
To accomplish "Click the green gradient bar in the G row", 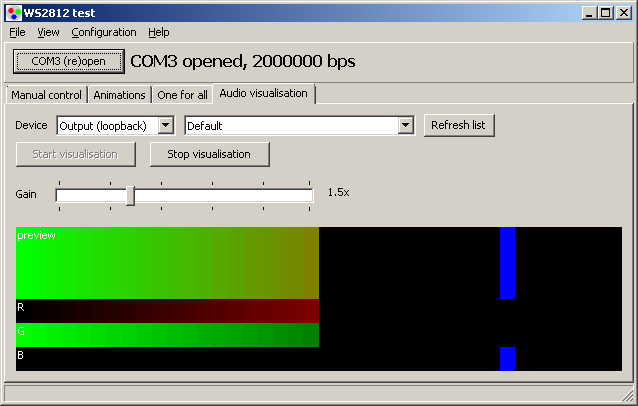I will click(x=167, y=335).
